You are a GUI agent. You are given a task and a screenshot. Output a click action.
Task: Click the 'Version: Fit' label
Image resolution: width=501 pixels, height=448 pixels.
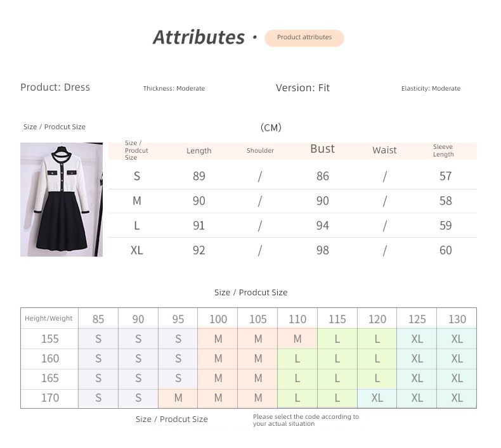[303, 88]
